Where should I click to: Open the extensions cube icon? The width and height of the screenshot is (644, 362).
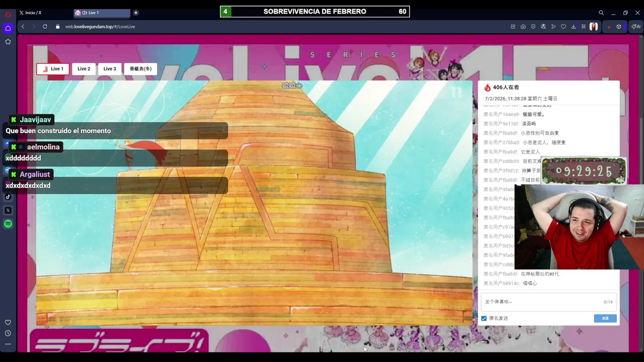[x=619, y=27]
